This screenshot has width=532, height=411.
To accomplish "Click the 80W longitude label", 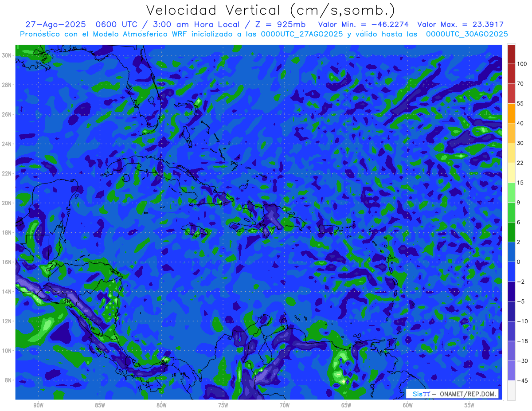I will (x=161, y=405).
